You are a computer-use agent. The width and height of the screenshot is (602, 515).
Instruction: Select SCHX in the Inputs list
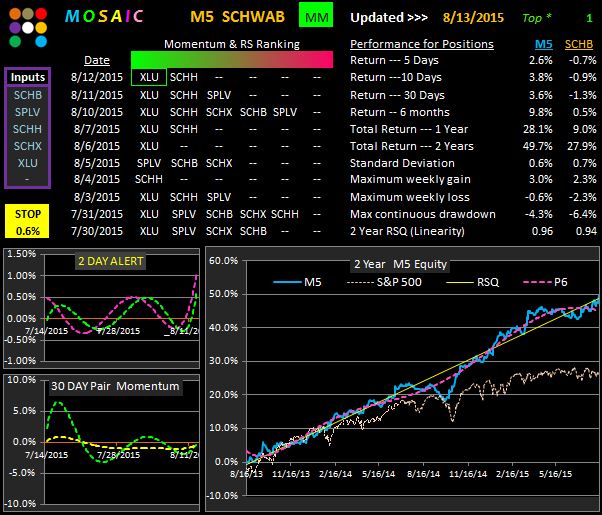(x=28, y=146)
